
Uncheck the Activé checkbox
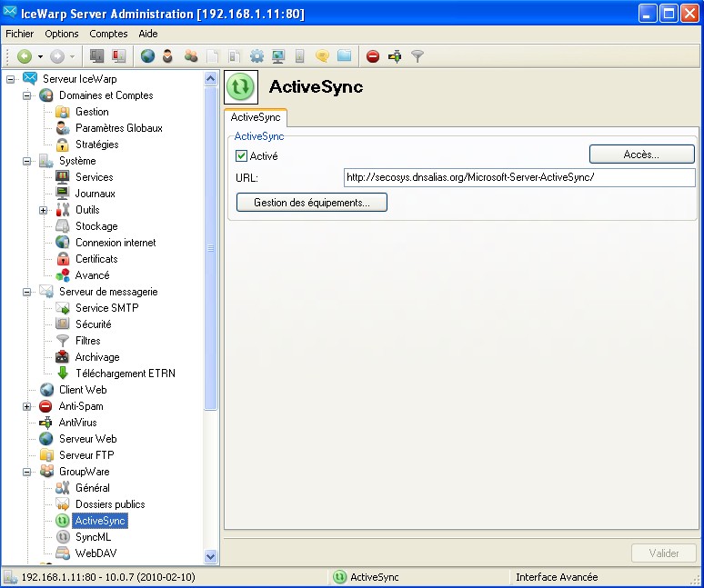pyautogui.click(x=242, y=156)
